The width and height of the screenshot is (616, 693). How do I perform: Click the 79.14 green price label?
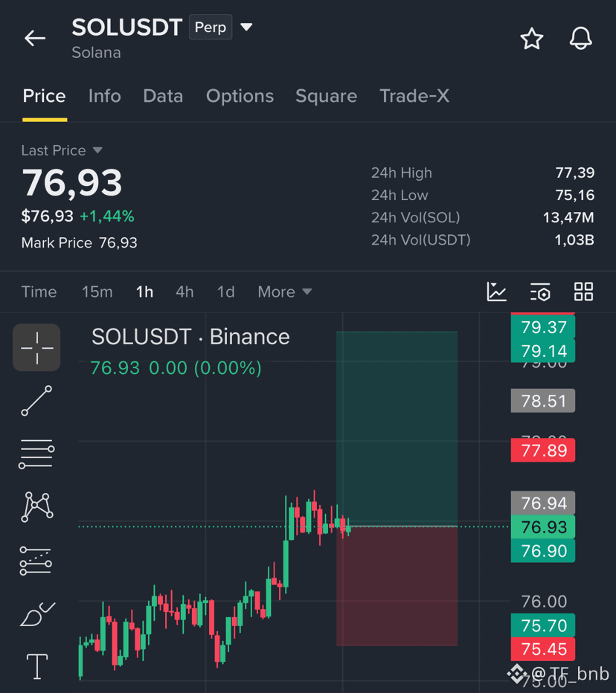tap(543, 351)
